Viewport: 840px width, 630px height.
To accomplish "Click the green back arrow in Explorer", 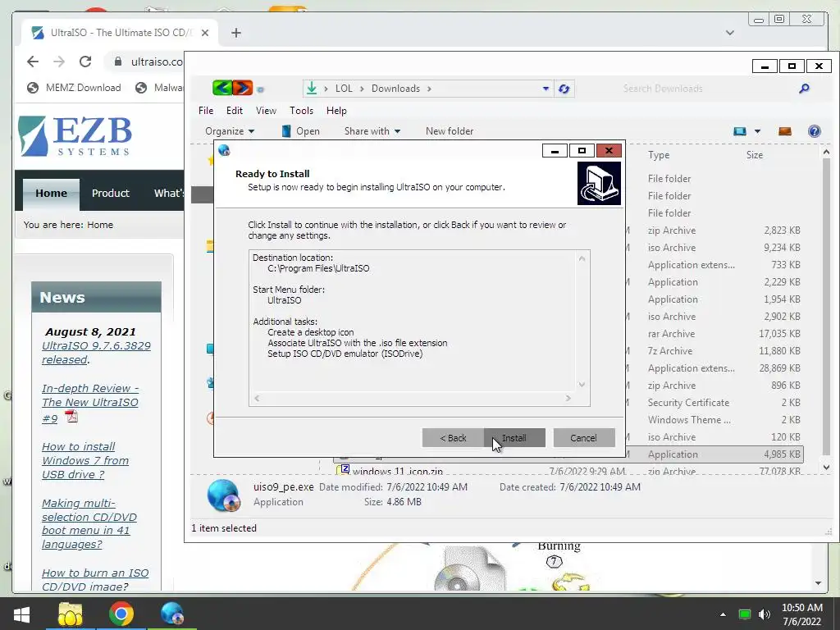I will pos(222,88).
